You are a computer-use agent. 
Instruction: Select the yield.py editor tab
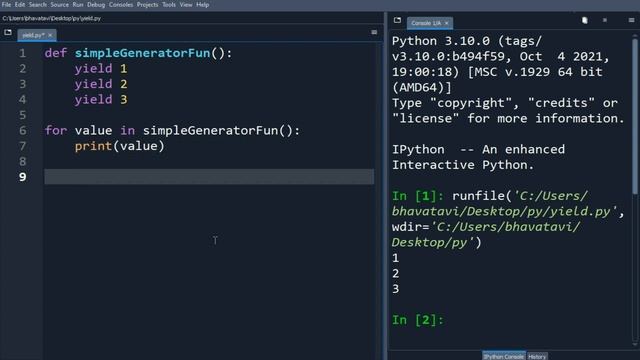(33, 35)
